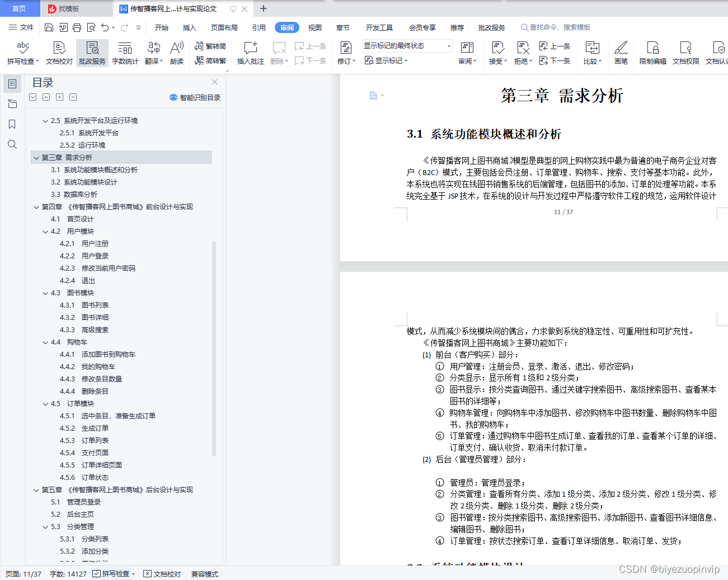Open the 审阅 review pane button
728x580 pixels.
[467, 53]
